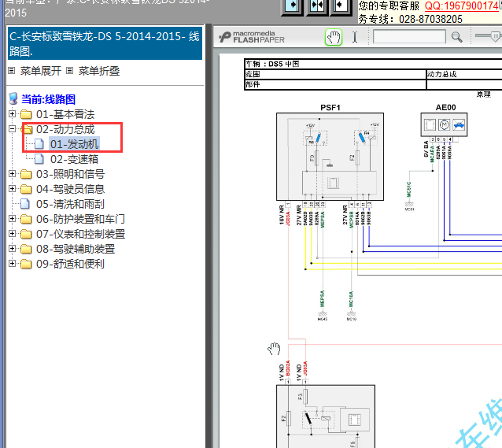The image size is (502, 448).
Task: Click the PSF1 component in the diagram
Action: (x=330, y=157)
